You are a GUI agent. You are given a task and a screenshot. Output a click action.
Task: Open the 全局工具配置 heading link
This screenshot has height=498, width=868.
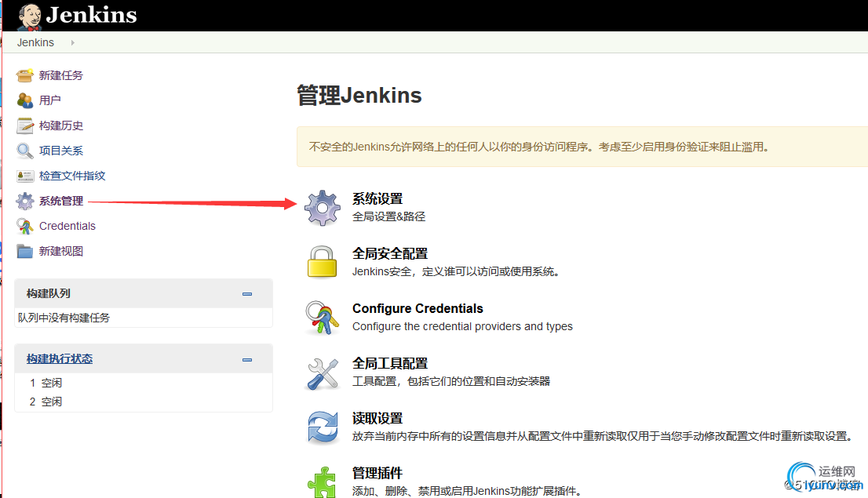pos(390,363)
